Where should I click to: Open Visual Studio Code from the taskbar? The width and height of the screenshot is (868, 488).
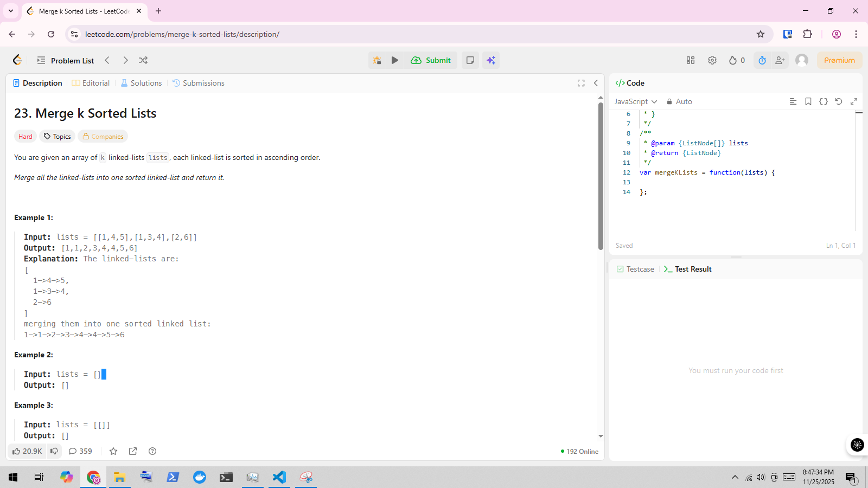[x=279, y=477]
